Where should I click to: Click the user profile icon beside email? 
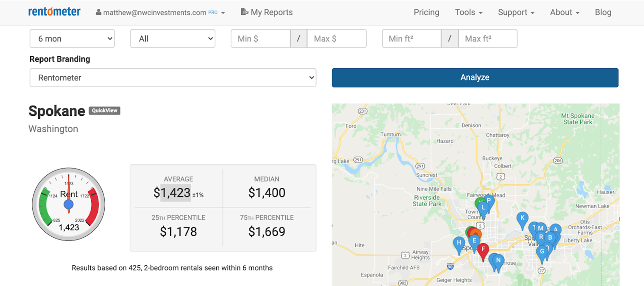pos(98,12)
